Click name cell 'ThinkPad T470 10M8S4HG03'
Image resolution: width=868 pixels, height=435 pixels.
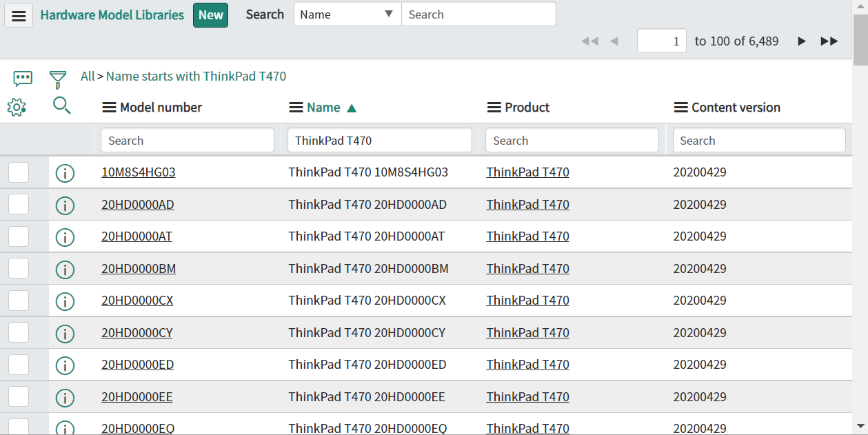(369, 172)
